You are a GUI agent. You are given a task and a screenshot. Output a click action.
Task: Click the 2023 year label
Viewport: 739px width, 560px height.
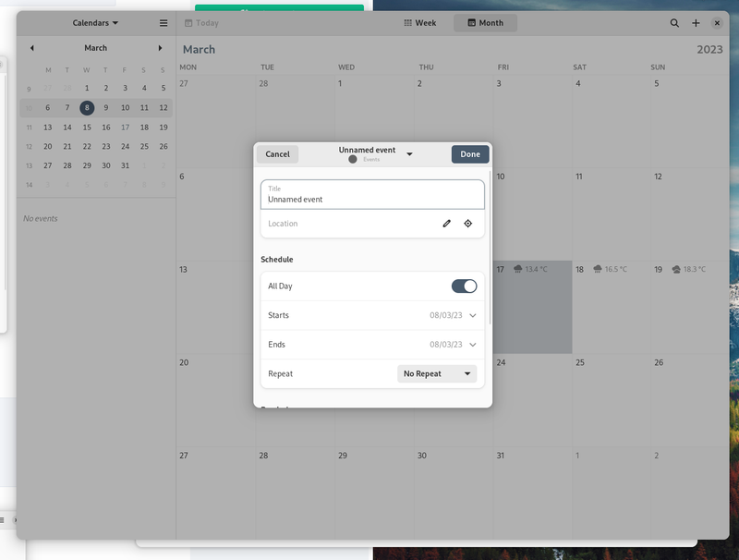click(709, 50)
